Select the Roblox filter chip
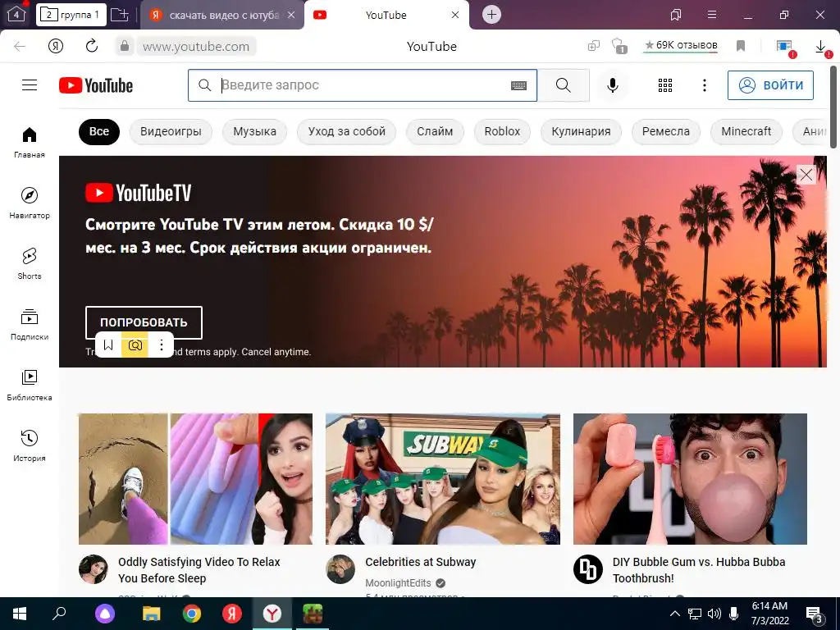The image size is (840, 630). (502, 132)
